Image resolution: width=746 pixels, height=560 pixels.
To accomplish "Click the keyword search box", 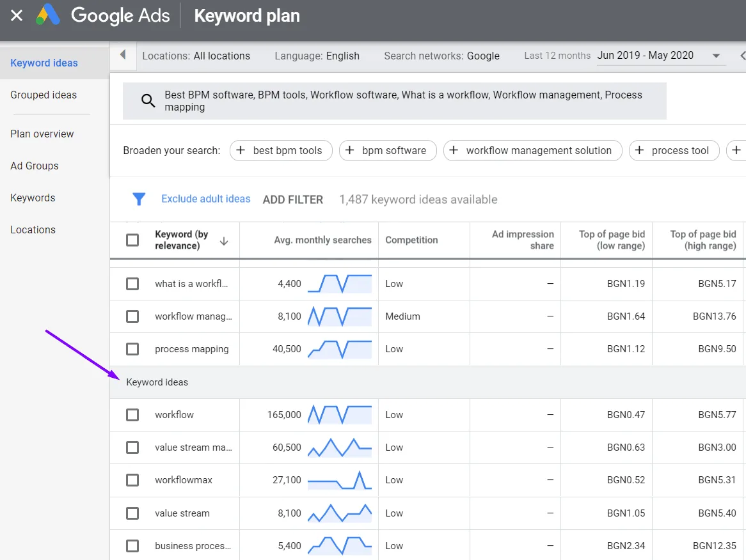I will pos(394,101).
